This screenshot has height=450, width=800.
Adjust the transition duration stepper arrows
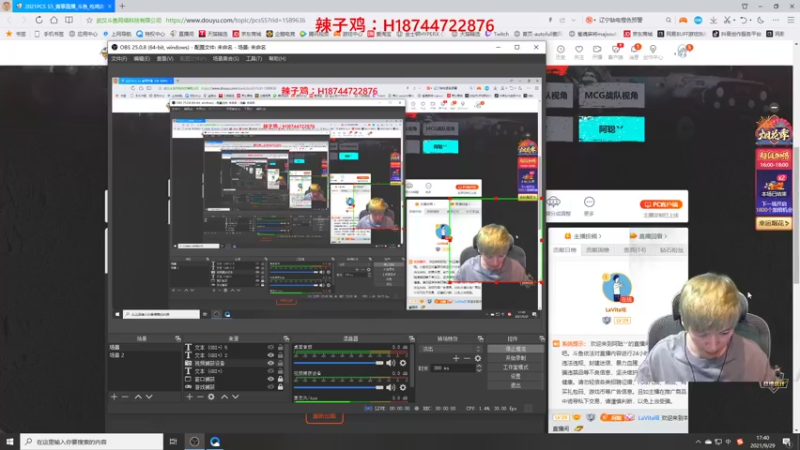pyautogui.click(x=479, y=368)
